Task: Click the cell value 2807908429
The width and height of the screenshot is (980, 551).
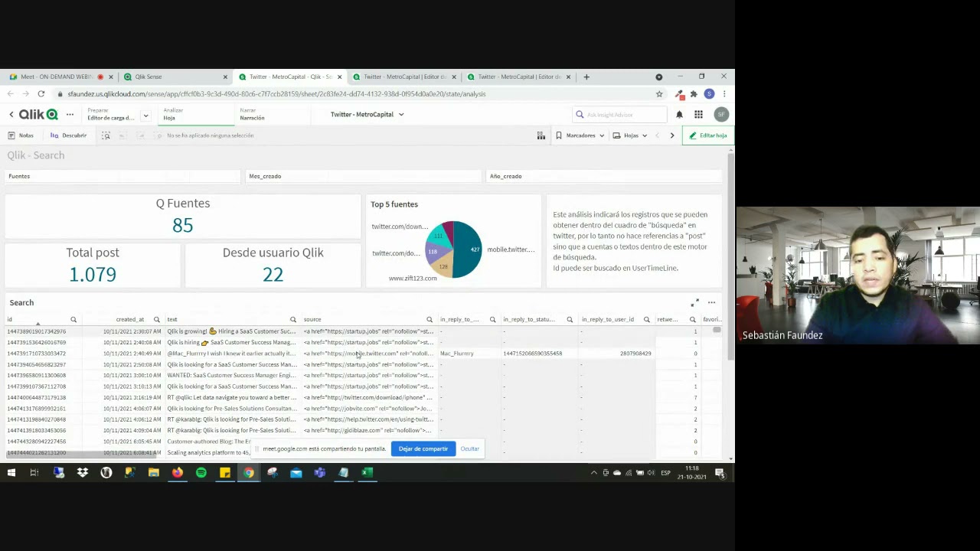Action: 635,354
